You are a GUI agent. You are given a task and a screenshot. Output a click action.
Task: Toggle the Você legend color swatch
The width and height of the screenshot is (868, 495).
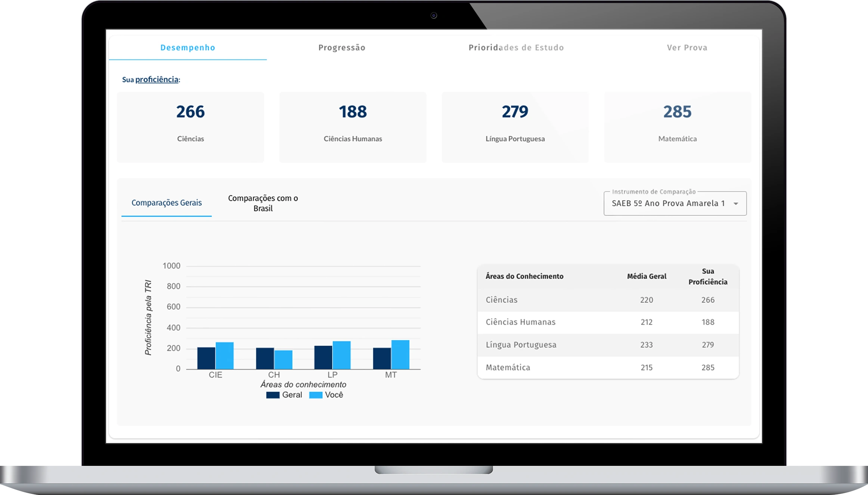(316, 395)
